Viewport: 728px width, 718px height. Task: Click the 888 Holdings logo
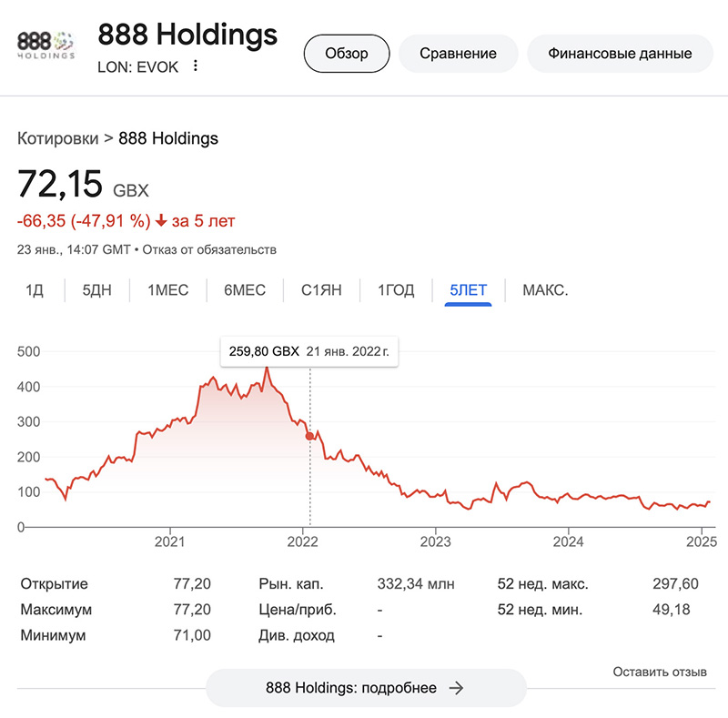tap(45, 44)
